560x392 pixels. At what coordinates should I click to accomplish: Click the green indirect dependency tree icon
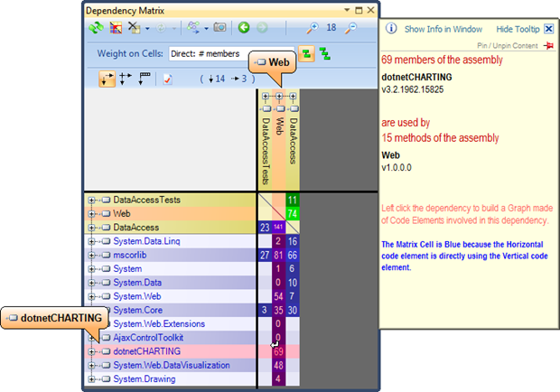(x=324, y=54)
